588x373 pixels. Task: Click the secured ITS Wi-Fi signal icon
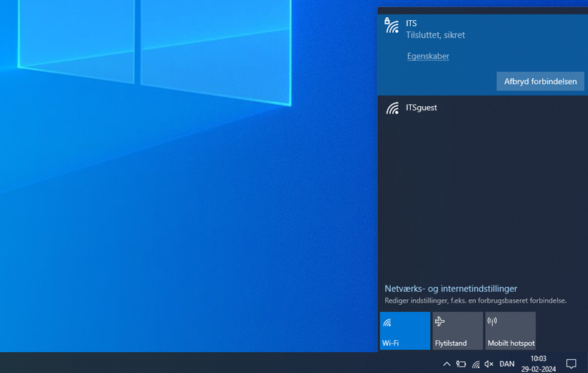[392, 27]
